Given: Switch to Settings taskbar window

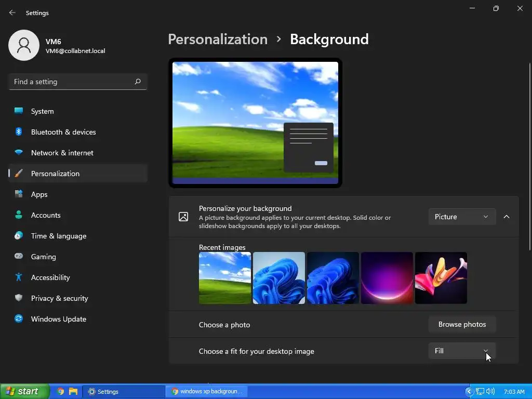Looking at the screenshot, I should coord(124,392).
